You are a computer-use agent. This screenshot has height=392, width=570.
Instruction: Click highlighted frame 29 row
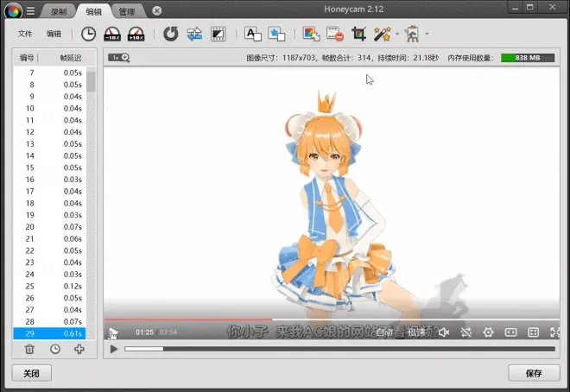49,333
